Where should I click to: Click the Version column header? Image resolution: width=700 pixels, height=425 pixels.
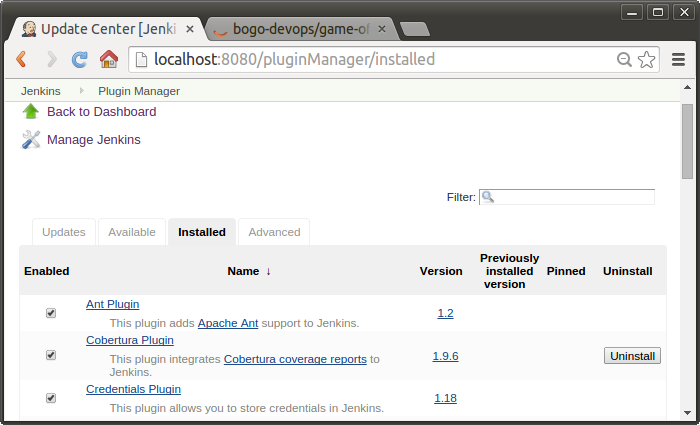click(x=441, y=271)
